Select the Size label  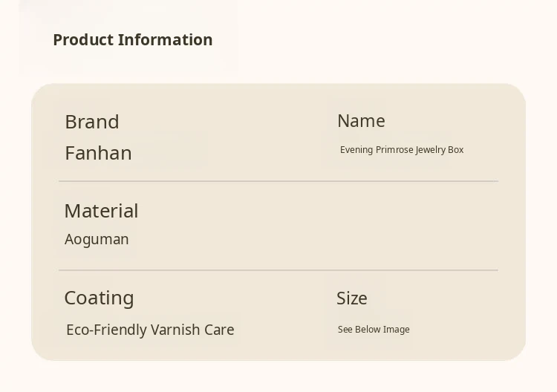click(x=352, y=298)
